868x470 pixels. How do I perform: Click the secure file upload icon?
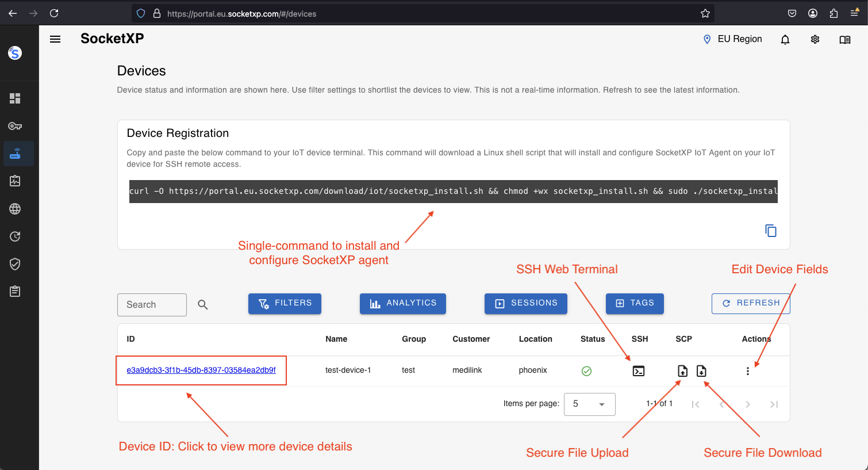coord(682,371)
